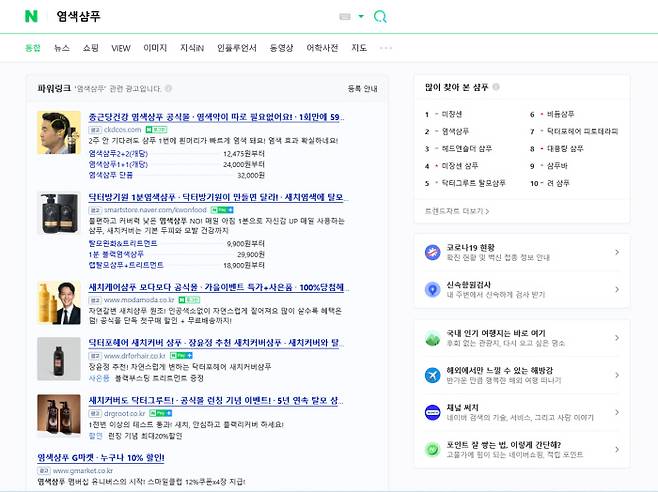The height and width of the screenshot is (492, 658).
Task: Open the 지도 tab
Action: click(359, 48)
